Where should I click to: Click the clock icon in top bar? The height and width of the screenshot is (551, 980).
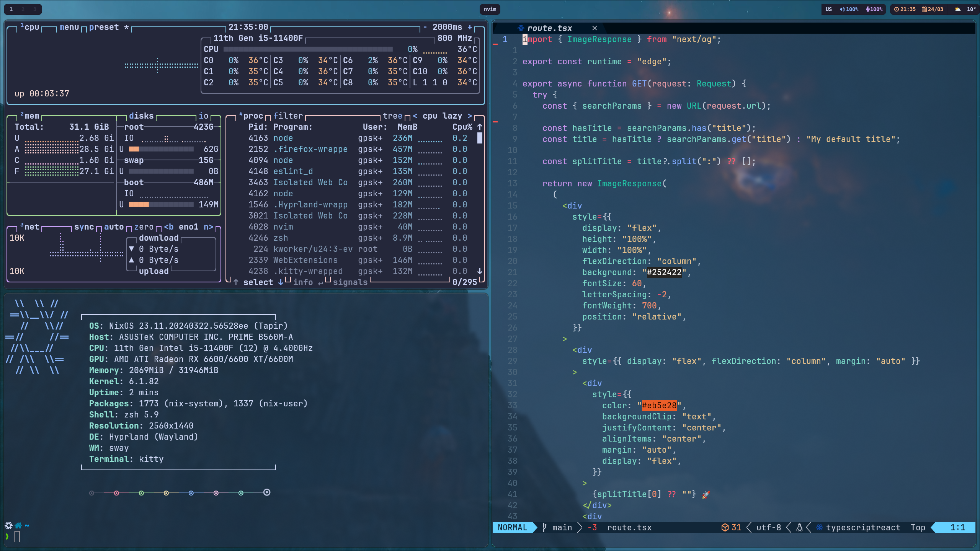coord(896,9)
